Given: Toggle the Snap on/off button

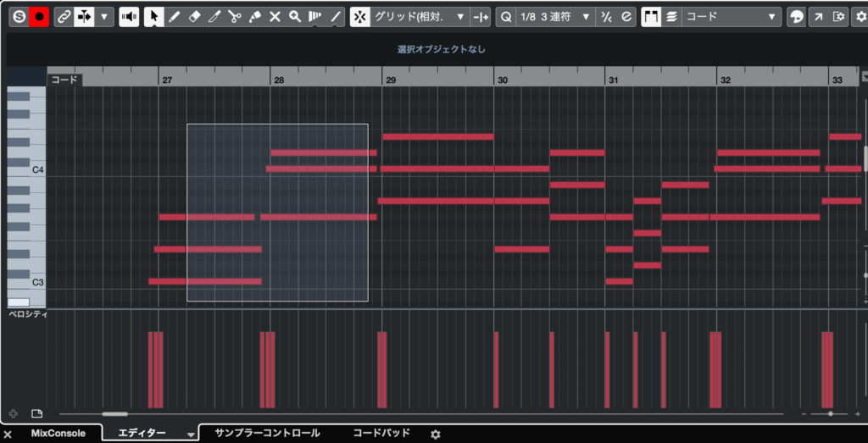Looking at the screenshot, I should tap(360, 16).
